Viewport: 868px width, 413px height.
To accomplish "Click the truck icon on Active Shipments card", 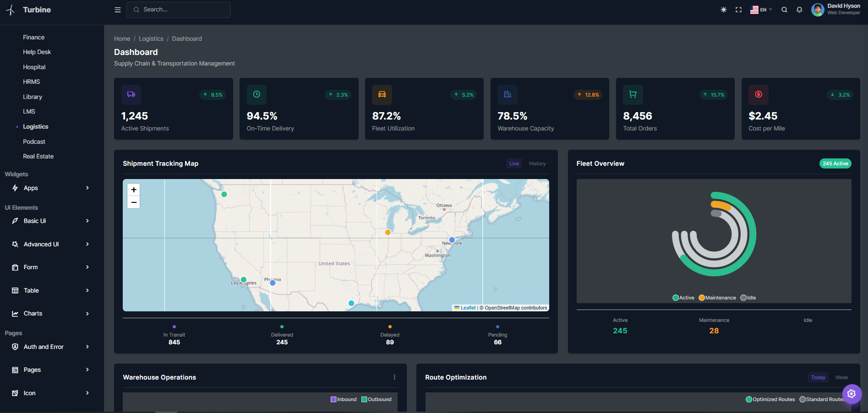I will point(131,95).
